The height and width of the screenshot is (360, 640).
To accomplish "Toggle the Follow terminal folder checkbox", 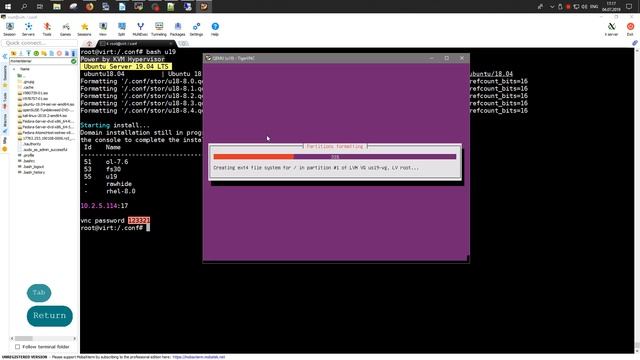I will tap(18, 347).
